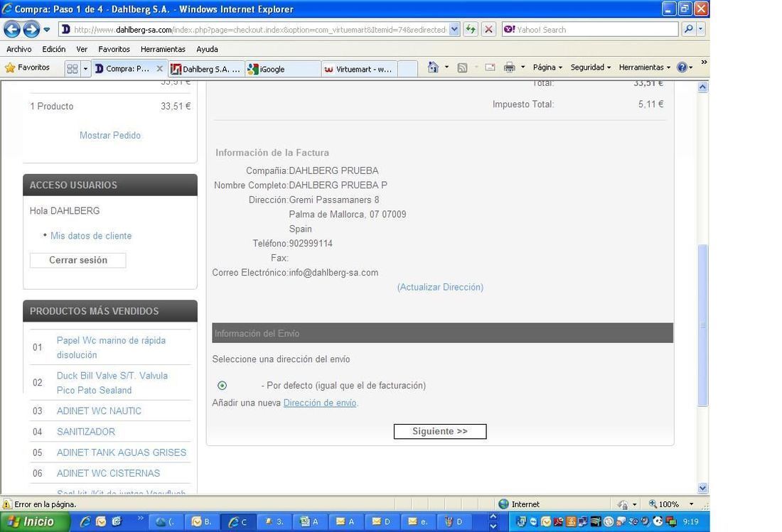Image resolution: width=782 pixels, height=532 pixels.
Task: Open the Favoritos menu in menu bar
Action: [114, 49]
